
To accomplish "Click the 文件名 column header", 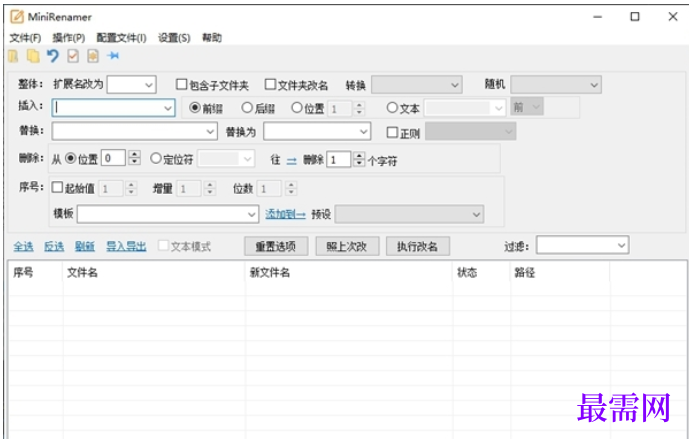I will pos(154,272).
